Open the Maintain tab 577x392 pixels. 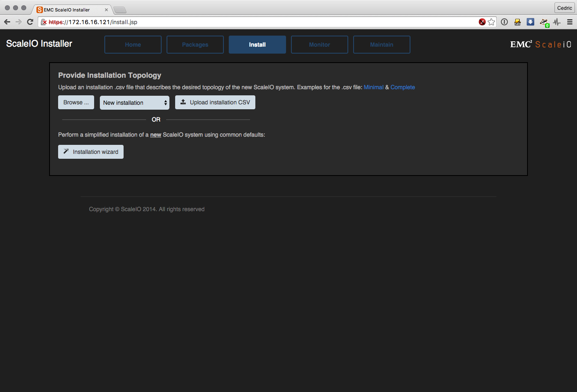pos(382,45)
